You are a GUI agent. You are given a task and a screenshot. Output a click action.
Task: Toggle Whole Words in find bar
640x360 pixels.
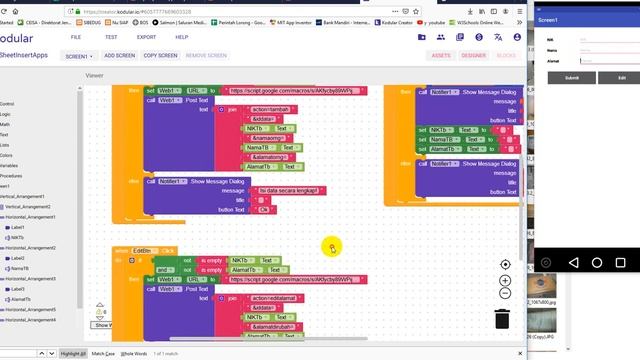click(x=134, y=354)
